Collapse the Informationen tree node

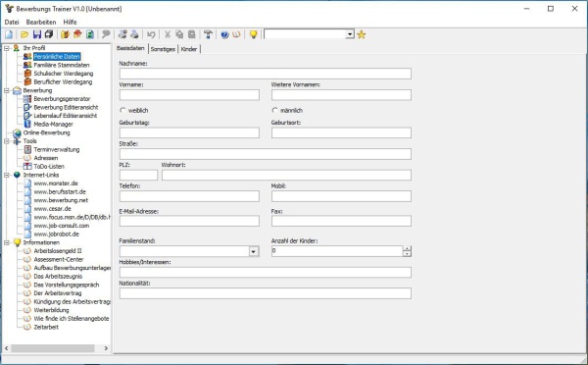[7, 242]
